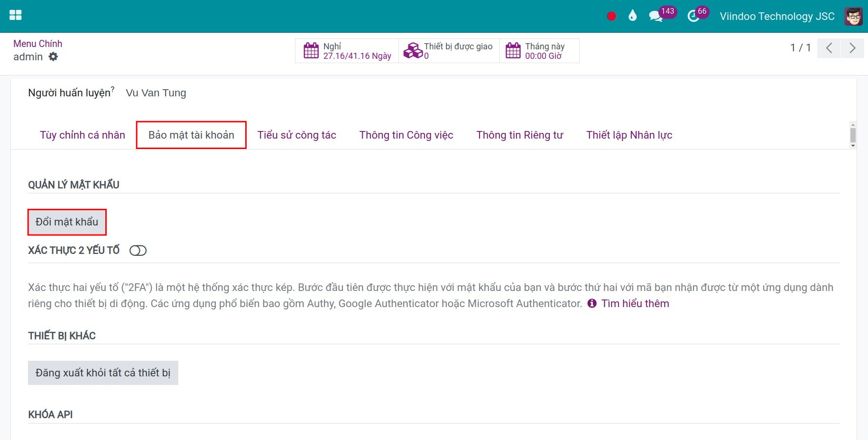Click the gear icon next to admin
This screenshot has height=440, width=868.
pyautogui.click(x=53, y=56)
